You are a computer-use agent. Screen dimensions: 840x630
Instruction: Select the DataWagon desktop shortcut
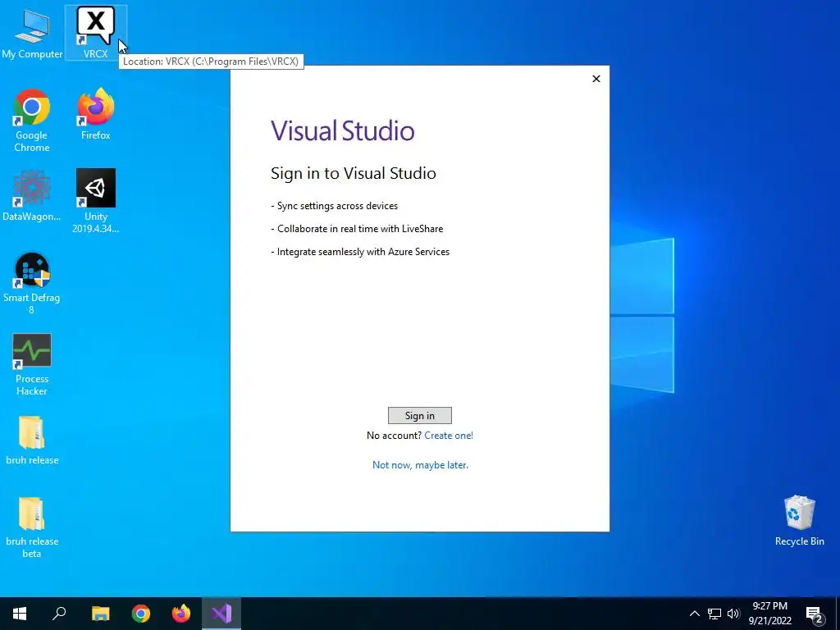32,196
